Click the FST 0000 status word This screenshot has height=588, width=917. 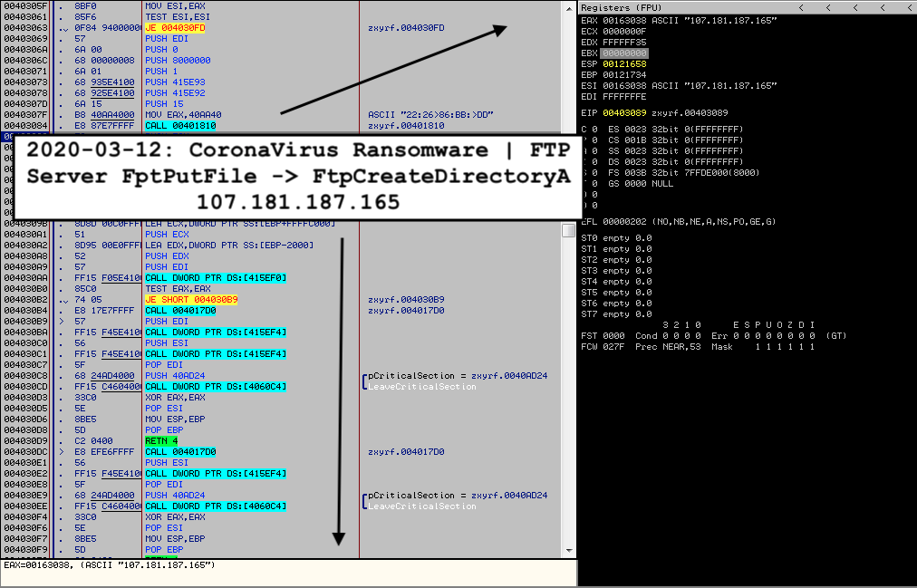[x=603, y=335]
